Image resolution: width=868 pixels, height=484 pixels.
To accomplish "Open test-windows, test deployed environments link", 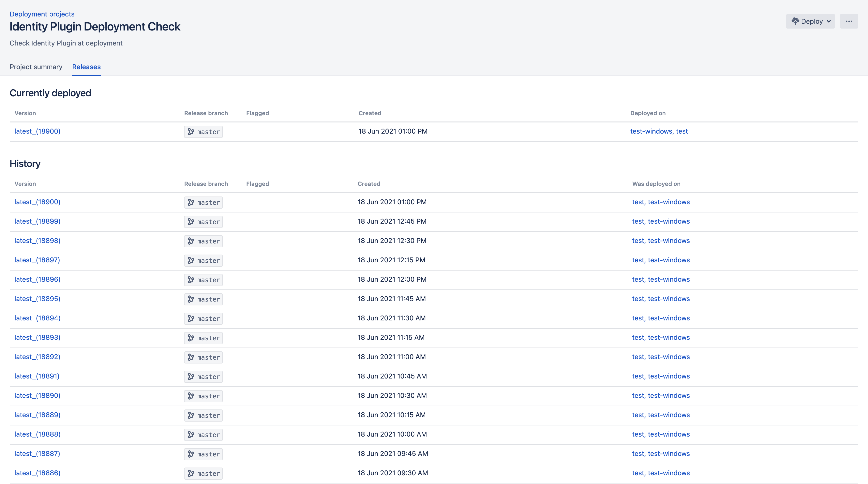I will [x=659, y=131].
